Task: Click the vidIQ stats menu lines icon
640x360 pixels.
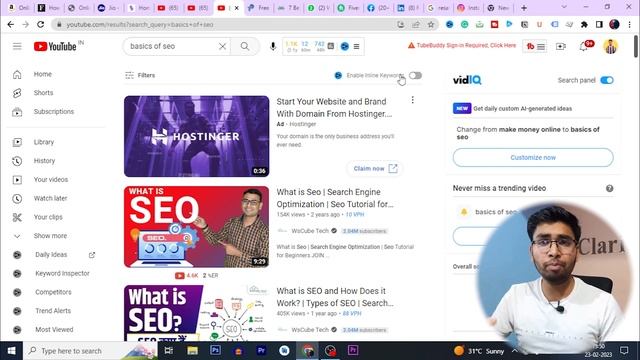Action: [356, 47]
